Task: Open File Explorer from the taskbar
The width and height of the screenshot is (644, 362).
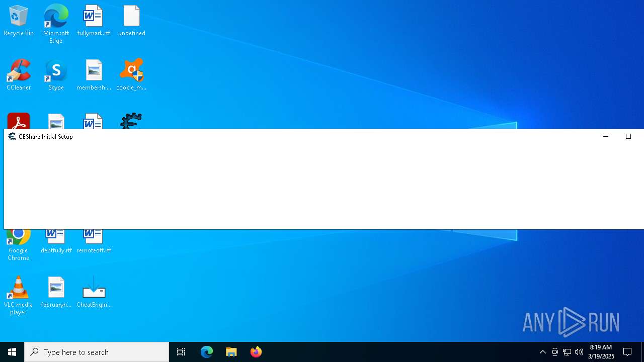Action: tap(231, 352)
